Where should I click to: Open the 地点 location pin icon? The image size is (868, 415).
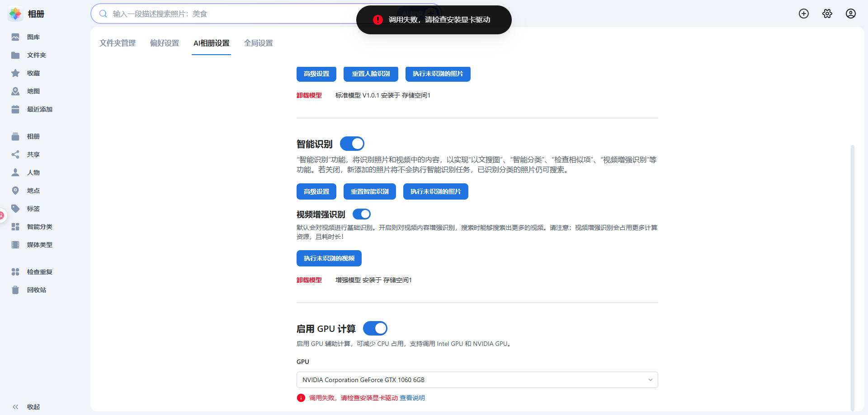point(15,191)
